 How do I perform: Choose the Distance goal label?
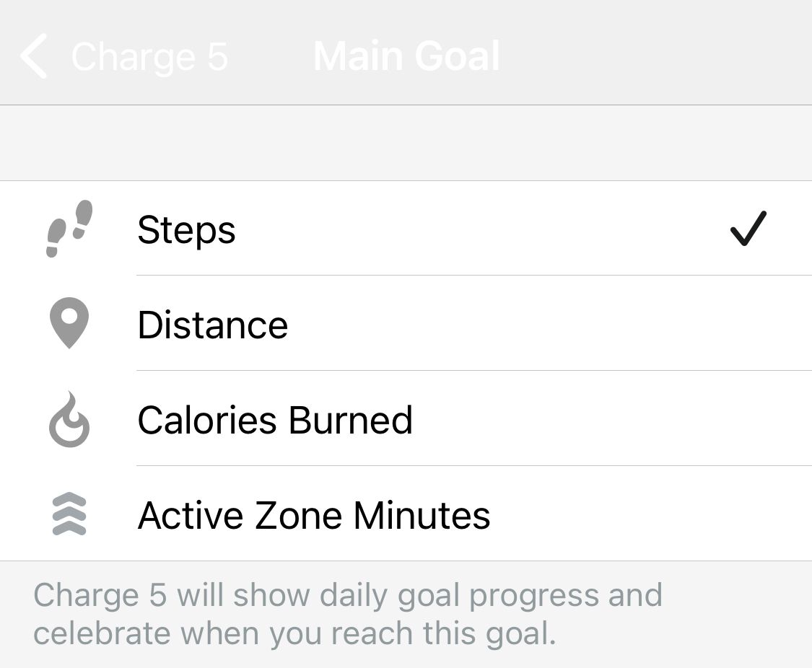click(x=212, y=325)
